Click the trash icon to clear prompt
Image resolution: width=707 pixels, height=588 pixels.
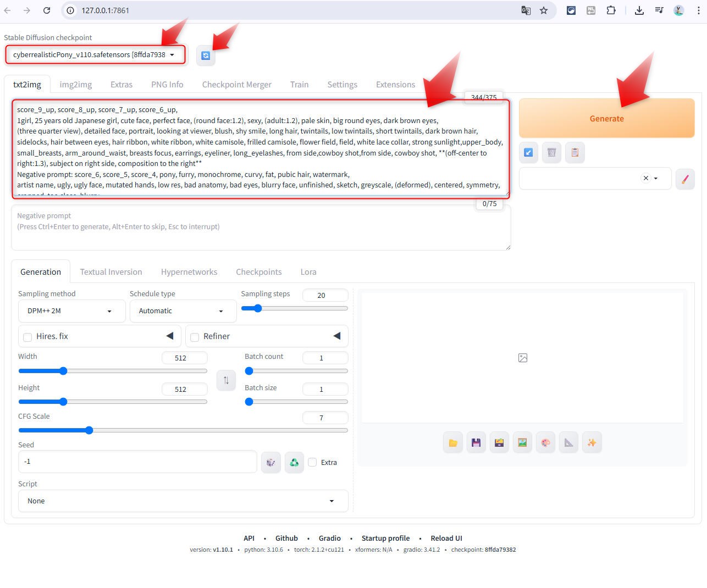pos(551,153)
